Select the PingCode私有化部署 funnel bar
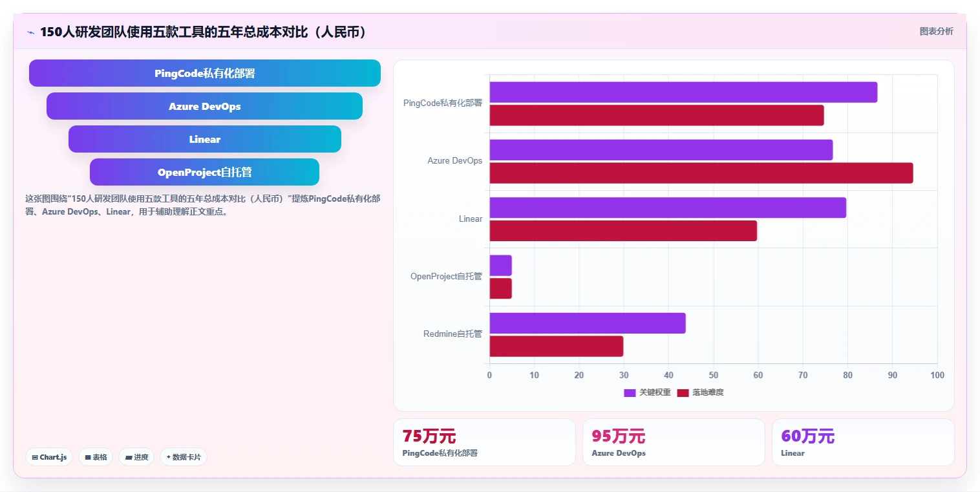The image size is (980, 492). coord(205,73)
